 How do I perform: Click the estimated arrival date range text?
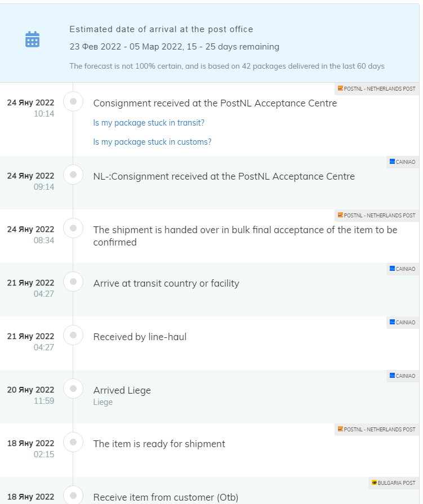(174, 47)
